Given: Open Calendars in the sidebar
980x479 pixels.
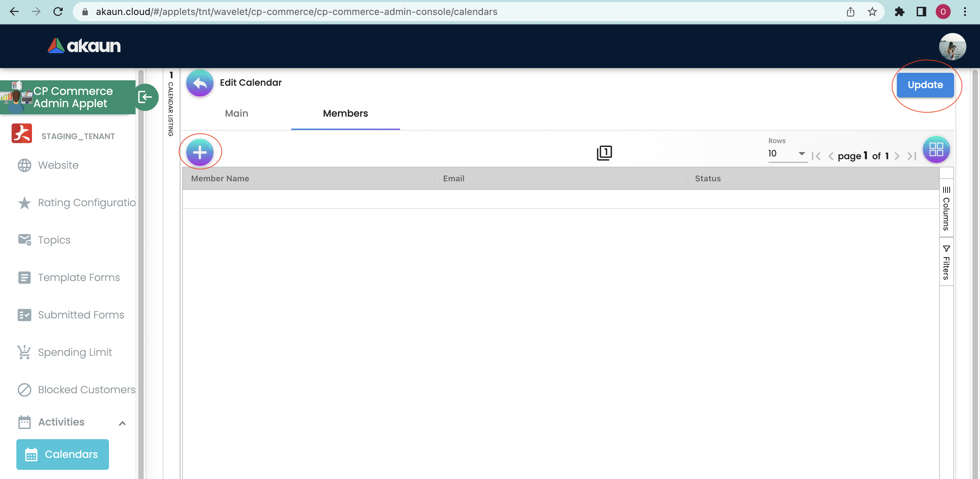Looking at the screenshot, I should [62, 454].
